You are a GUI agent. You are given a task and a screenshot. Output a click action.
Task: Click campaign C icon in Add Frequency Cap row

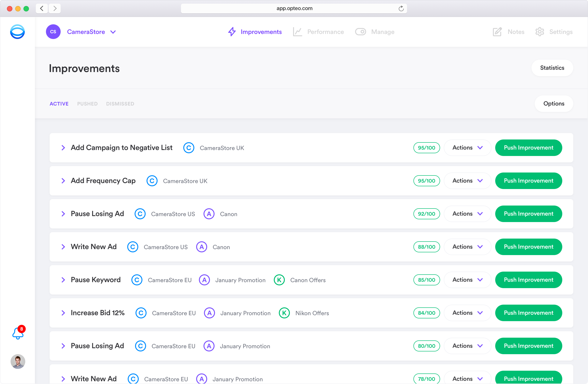(x=152, y=181)
